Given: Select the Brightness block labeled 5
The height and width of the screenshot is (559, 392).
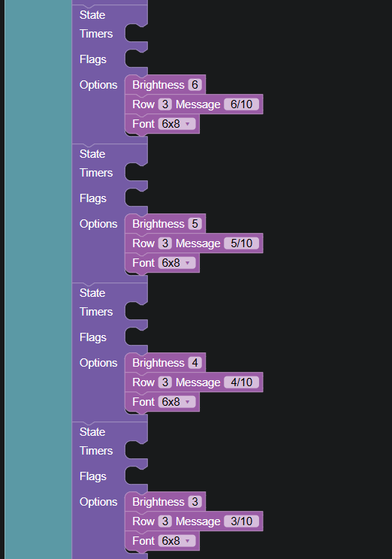Looking at the screenshot, I should (158, 224).
